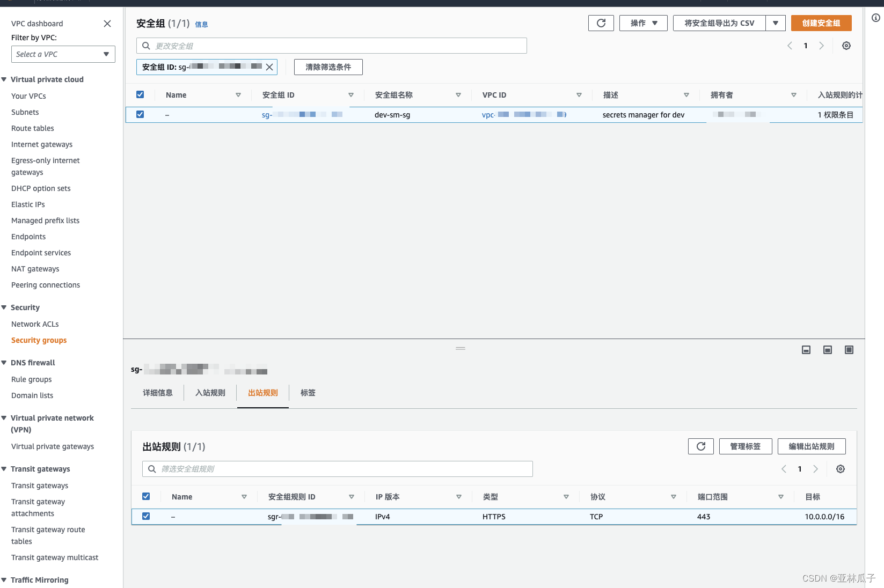The height and width of the screenshot is (588, 884).
Task: Sort by 拥有者 column
Action: pyautogui.click(x=794, y=95)
